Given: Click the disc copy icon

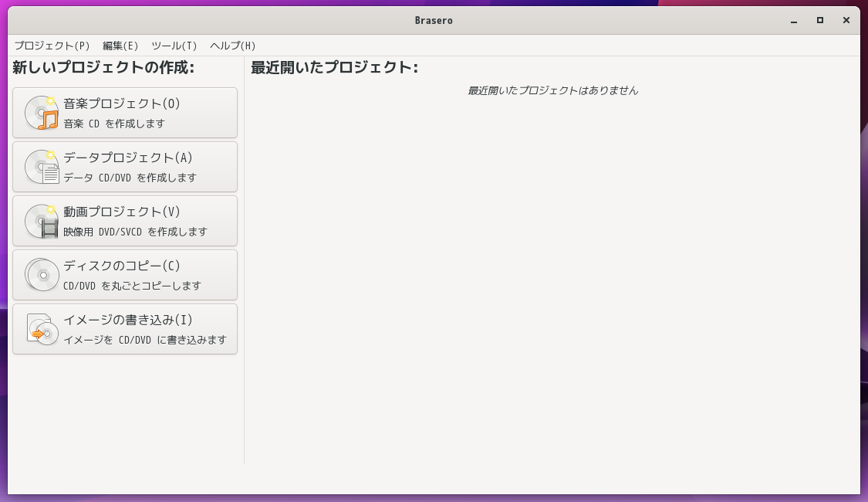Looking at the screenshot, I should pos(42,275).
